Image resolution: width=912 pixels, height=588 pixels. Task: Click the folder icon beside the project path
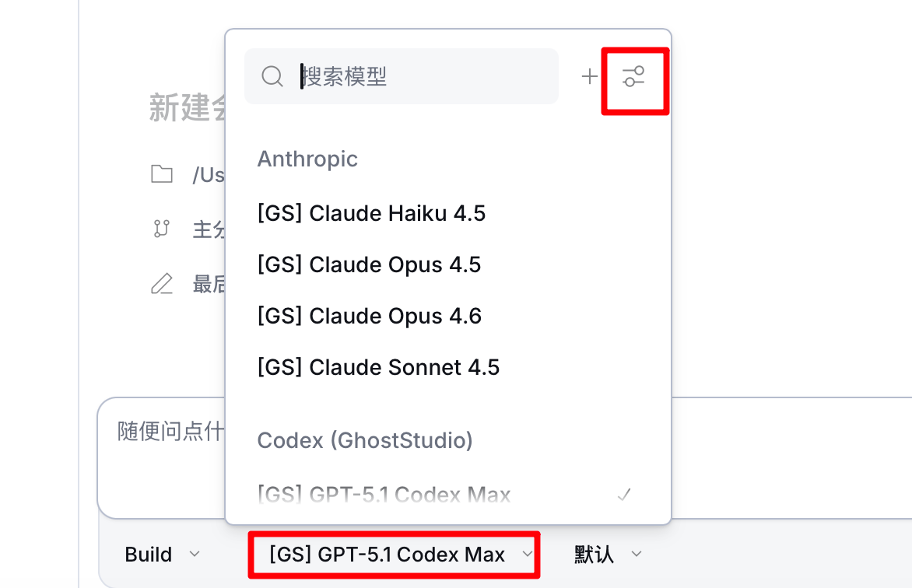(x=162, y=174)
